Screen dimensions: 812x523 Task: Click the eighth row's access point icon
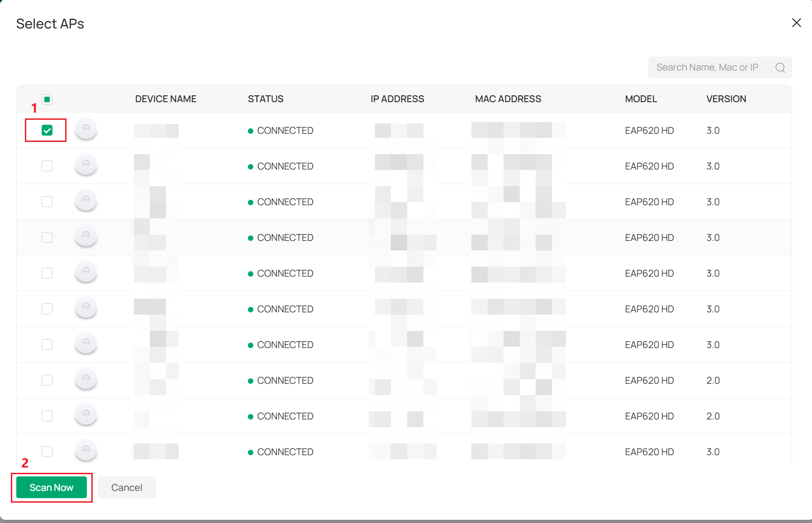86,379
